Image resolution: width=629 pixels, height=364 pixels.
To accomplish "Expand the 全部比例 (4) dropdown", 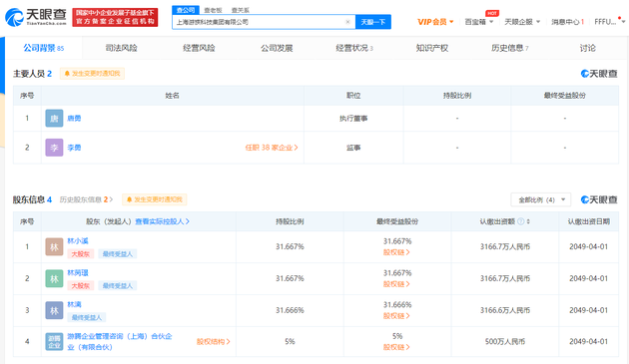I will point(540,199).
